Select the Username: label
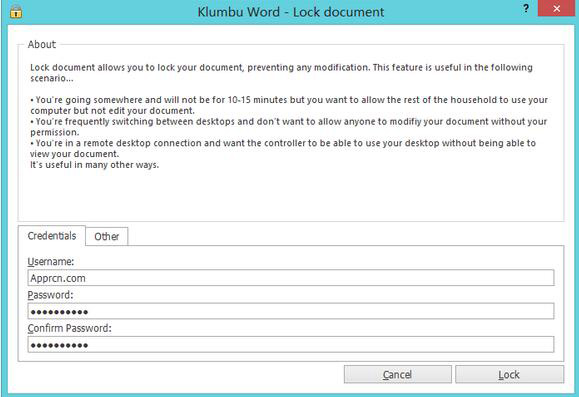 coord(51,261)
